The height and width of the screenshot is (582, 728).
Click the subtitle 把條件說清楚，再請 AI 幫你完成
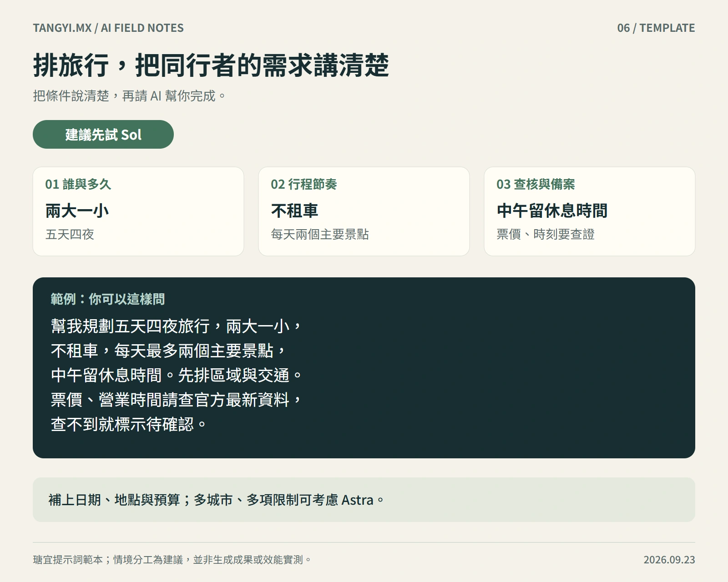click(129, 96)
